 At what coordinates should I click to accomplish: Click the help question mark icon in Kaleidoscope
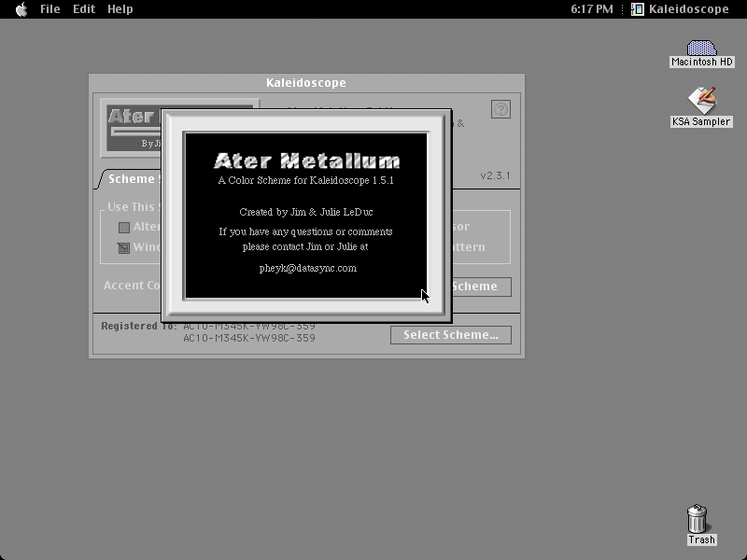500,109
